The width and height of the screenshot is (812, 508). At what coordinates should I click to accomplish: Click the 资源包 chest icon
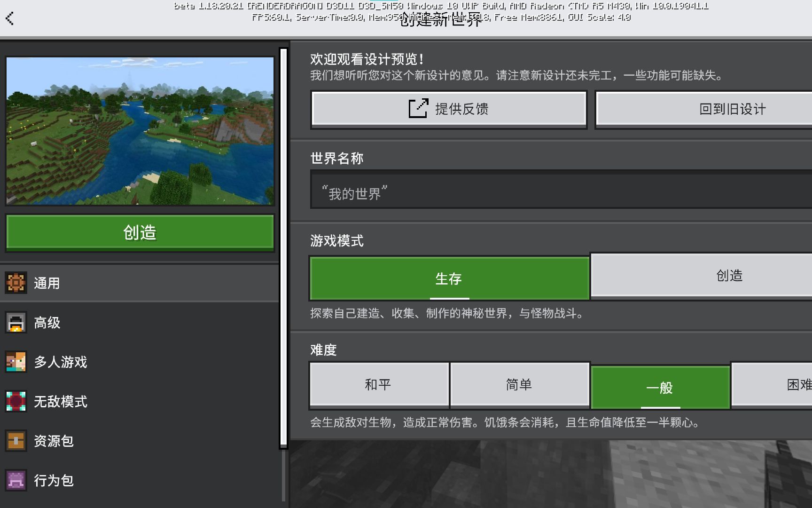16,441
